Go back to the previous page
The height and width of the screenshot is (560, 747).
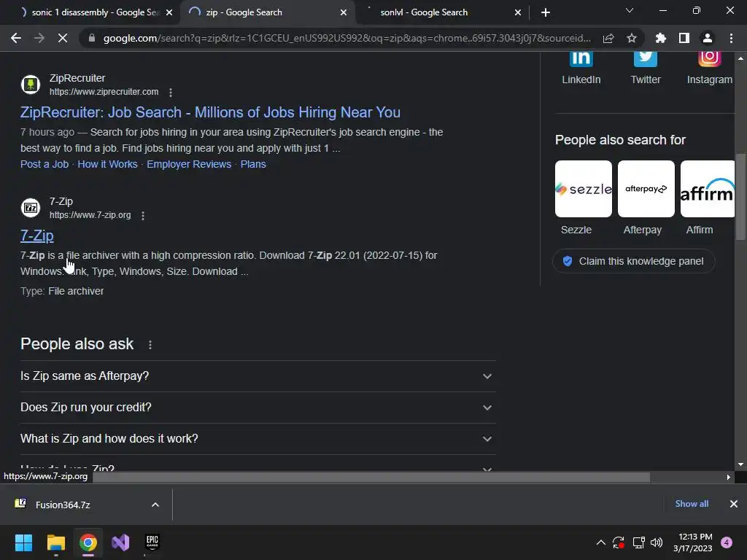16,38
